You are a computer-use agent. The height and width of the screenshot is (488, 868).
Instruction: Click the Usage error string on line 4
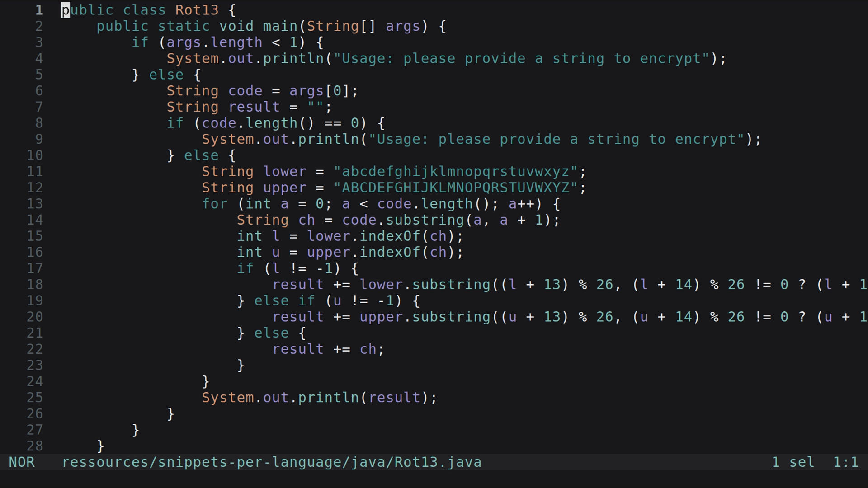coord(520,58)
